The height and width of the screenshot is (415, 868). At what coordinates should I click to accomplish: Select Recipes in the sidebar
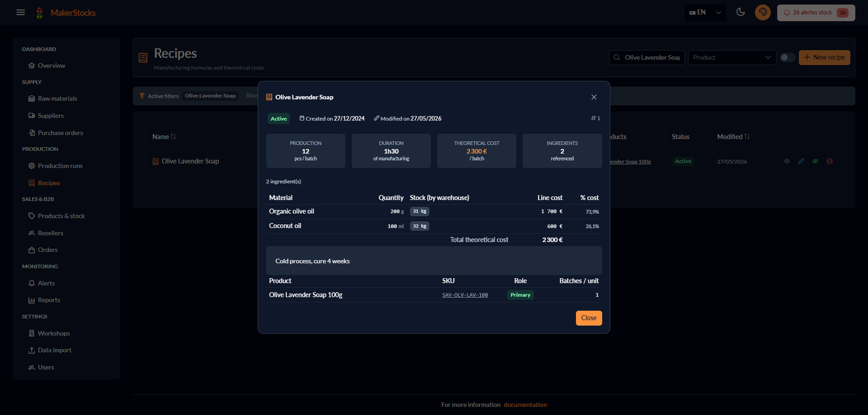coord(49,183)
